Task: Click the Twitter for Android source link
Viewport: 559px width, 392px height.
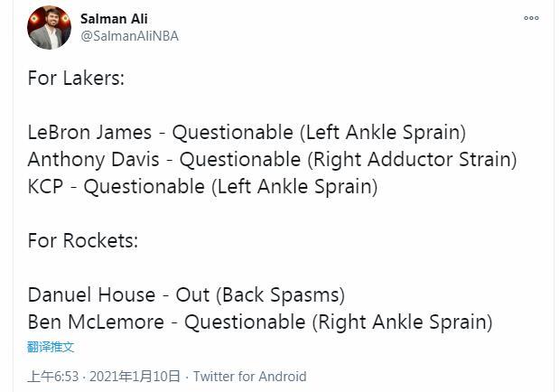Action: 249,377
